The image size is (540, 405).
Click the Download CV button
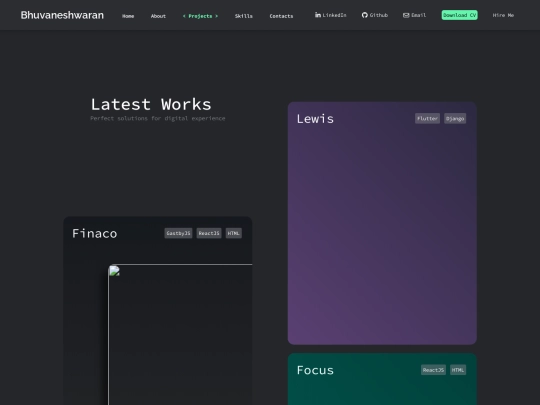pos(459,15)
